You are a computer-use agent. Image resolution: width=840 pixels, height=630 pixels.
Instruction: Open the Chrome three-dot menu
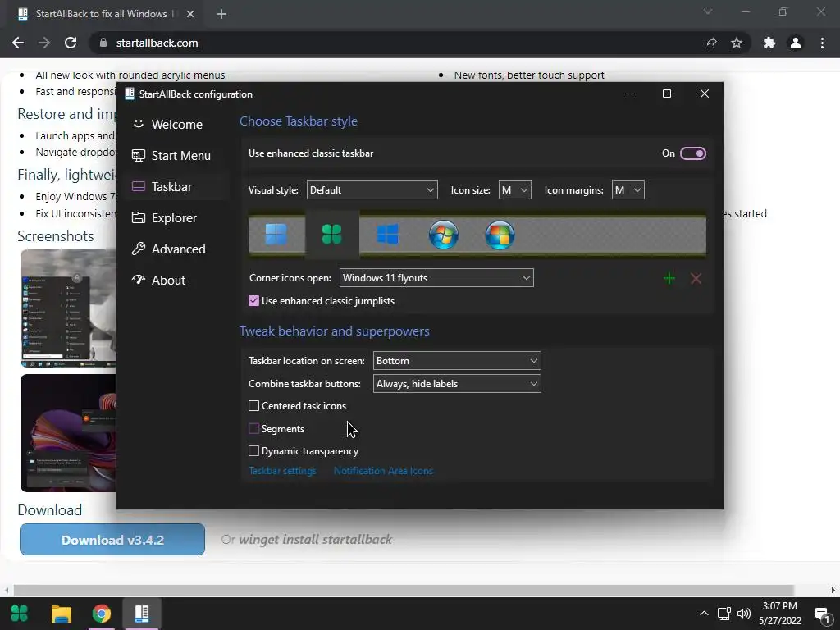pos(822,43)
